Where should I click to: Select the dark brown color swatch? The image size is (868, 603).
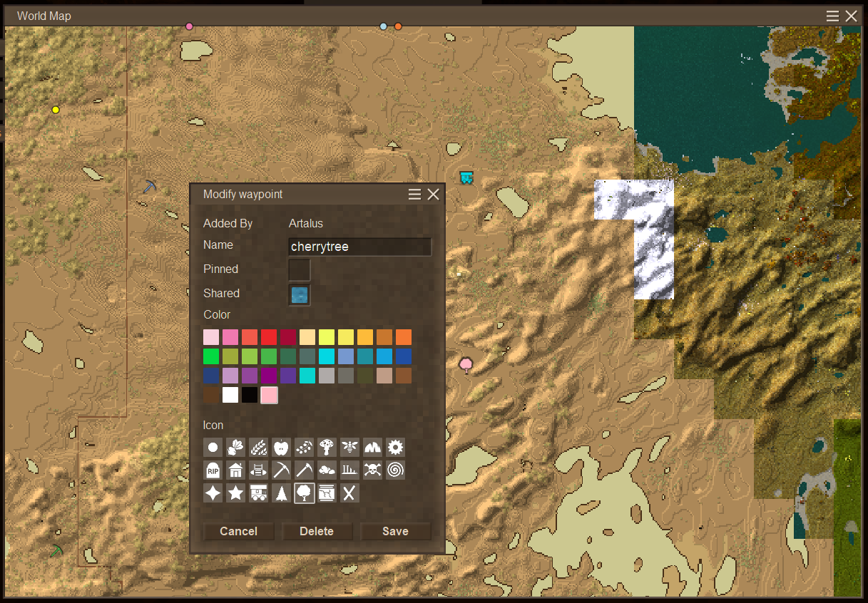tap(211, 395)
